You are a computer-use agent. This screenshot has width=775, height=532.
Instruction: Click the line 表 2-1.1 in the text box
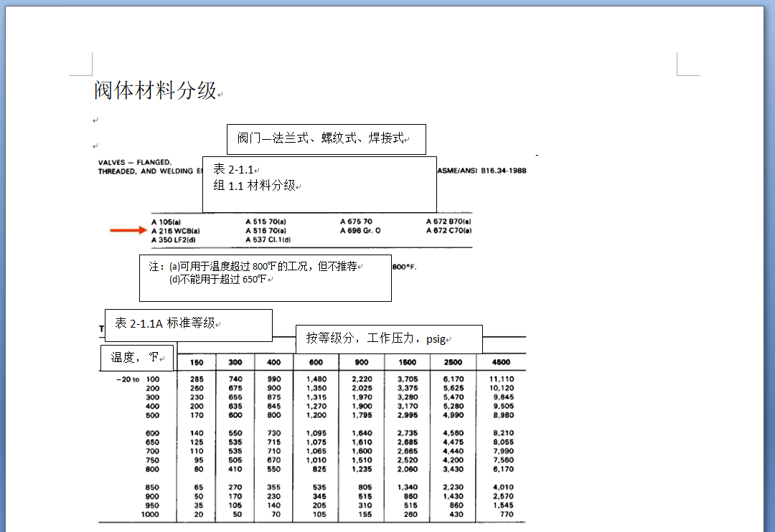233,169
